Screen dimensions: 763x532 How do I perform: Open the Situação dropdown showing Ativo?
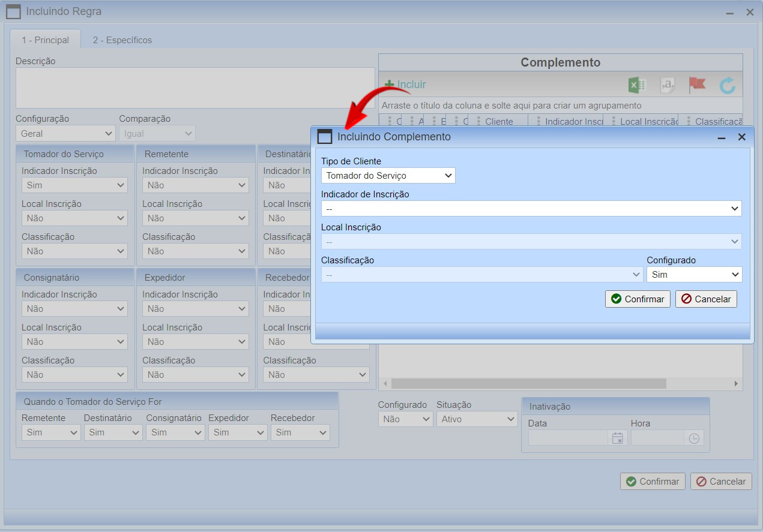[477, 419]
